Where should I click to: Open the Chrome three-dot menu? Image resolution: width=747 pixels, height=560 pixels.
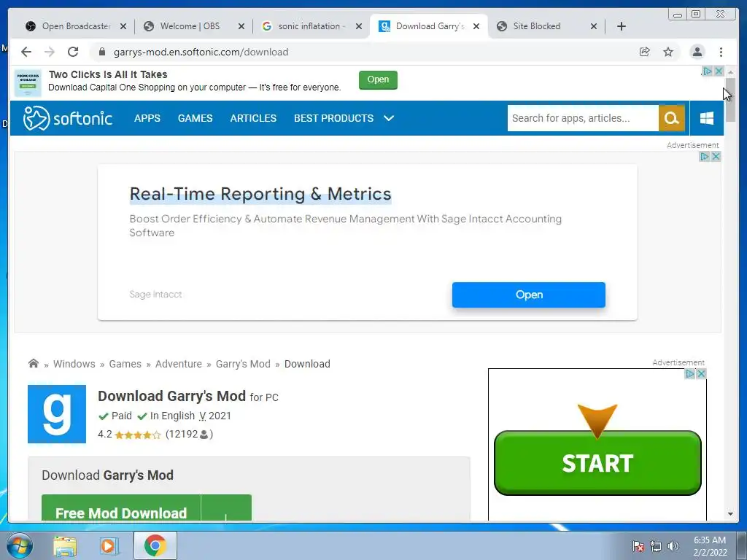(x=721, y=52)
